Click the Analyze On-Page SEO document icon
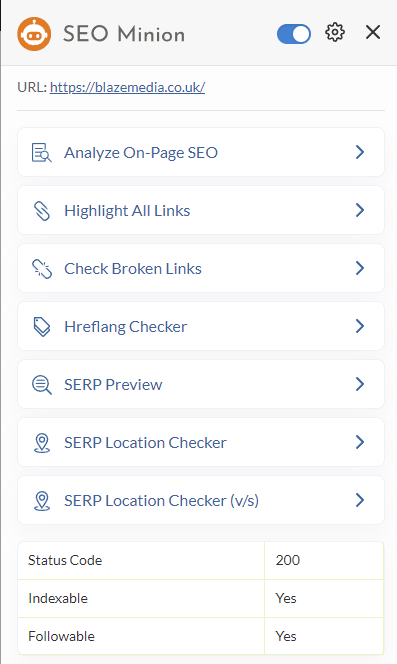The height and width of the screenshot is (664, 397). click(x=42, y=152)
